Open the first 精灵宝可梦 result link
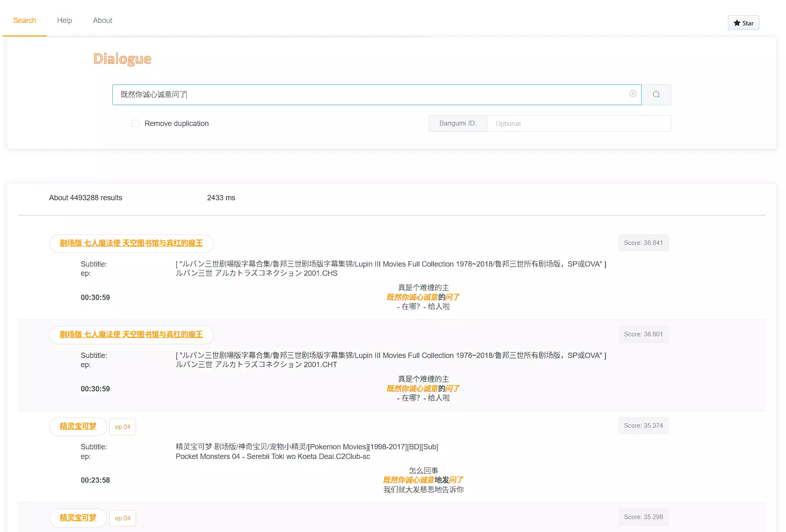 (x=78, y=426)
